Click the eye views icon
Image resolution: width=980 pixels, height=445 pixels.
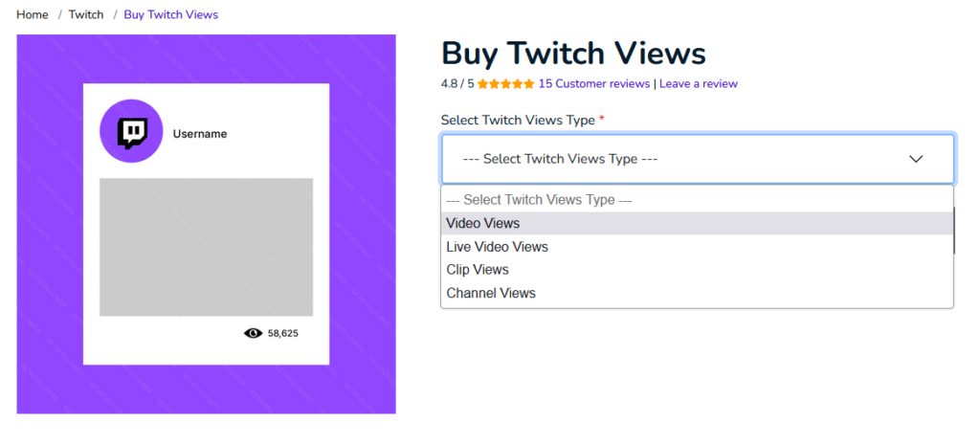tap(253, 333)
